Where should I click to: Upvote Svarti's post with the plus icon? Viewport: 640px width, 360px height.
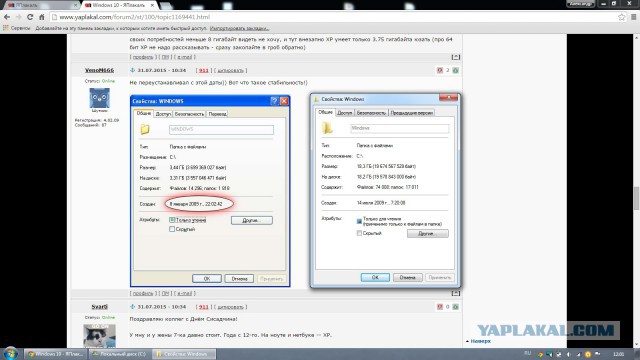coord(456,307)
